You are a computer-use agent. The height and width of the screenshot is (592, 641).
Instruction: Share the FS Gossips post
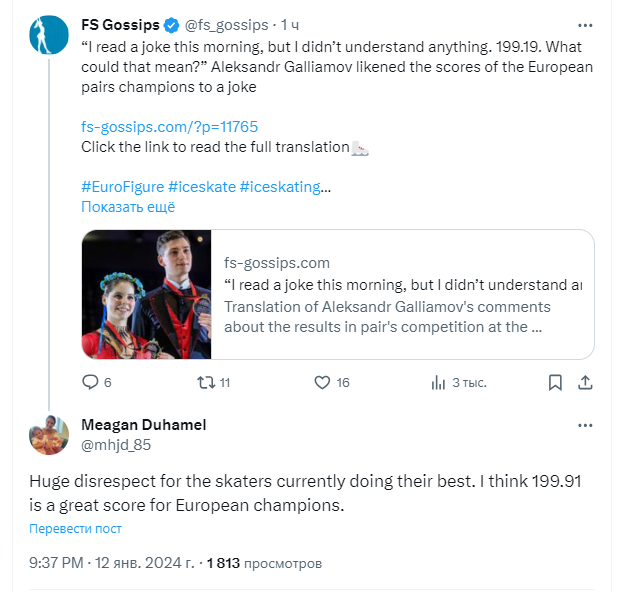point(587,382)
